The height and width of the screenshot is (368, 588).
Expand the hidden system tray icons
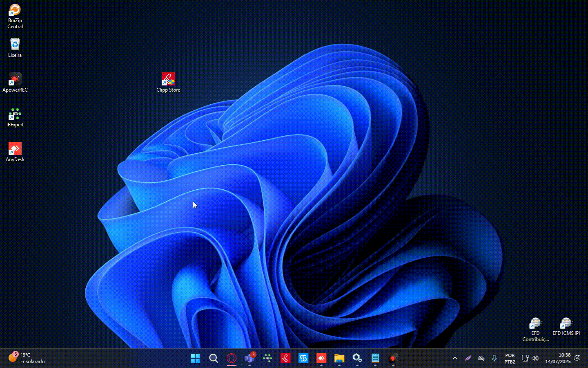tap(455, 359)
